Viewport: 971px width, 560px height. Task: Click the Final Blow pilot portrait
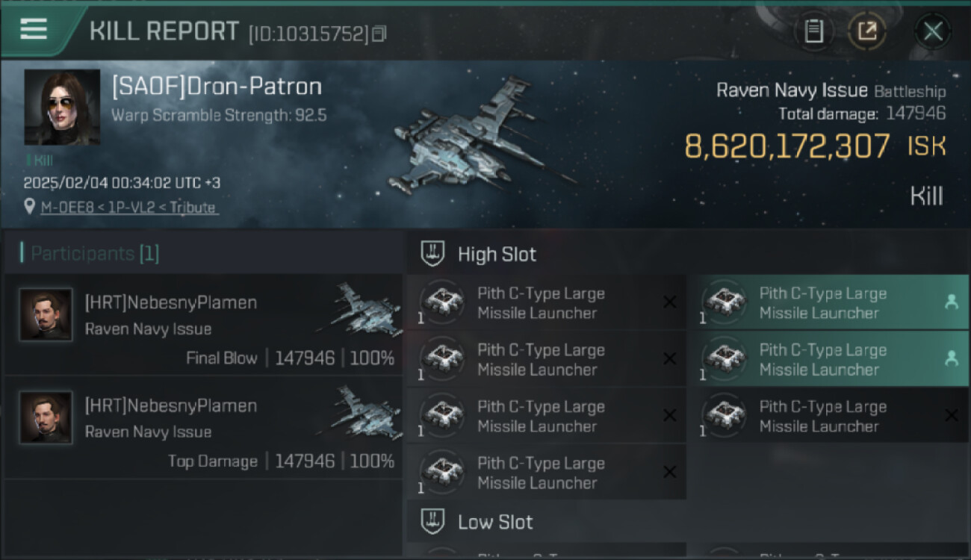(46, 315)
